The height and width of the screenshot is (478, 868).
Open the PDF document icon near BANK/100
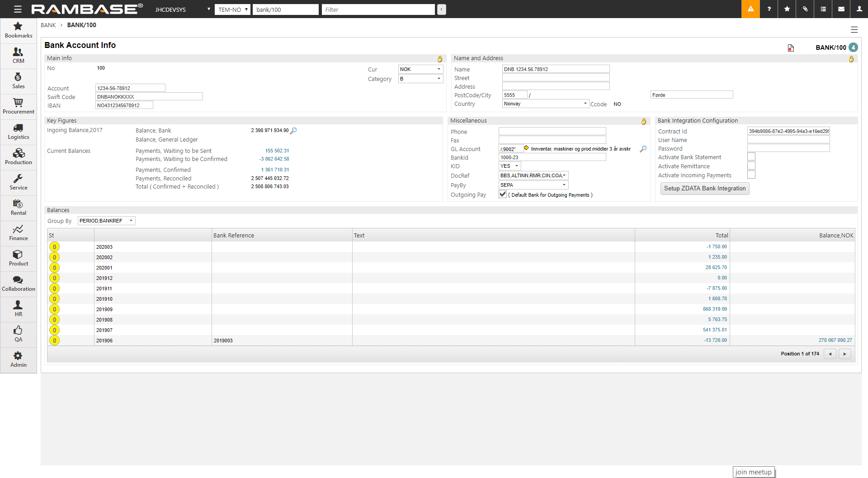click(791, 48)
